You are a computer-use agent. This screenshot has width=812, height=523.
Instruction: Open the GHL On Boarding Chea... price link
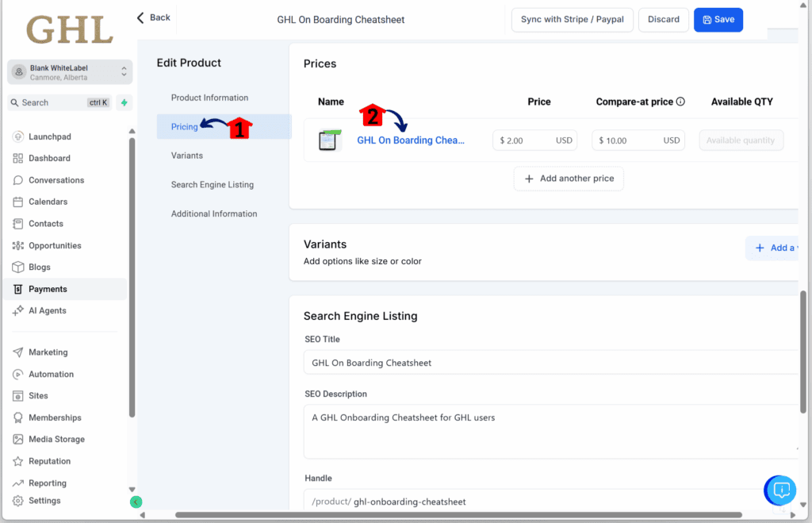point(411,140)
